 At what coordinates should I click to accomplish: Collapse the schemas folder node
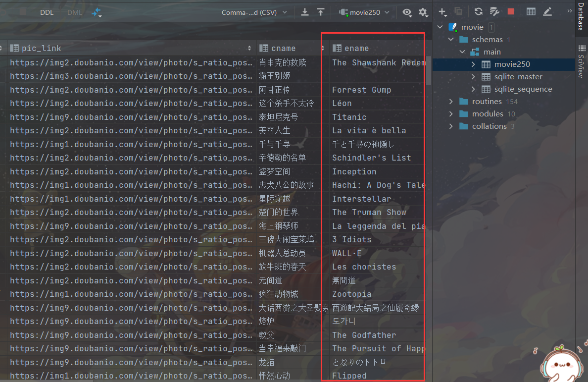click(451, 40)
